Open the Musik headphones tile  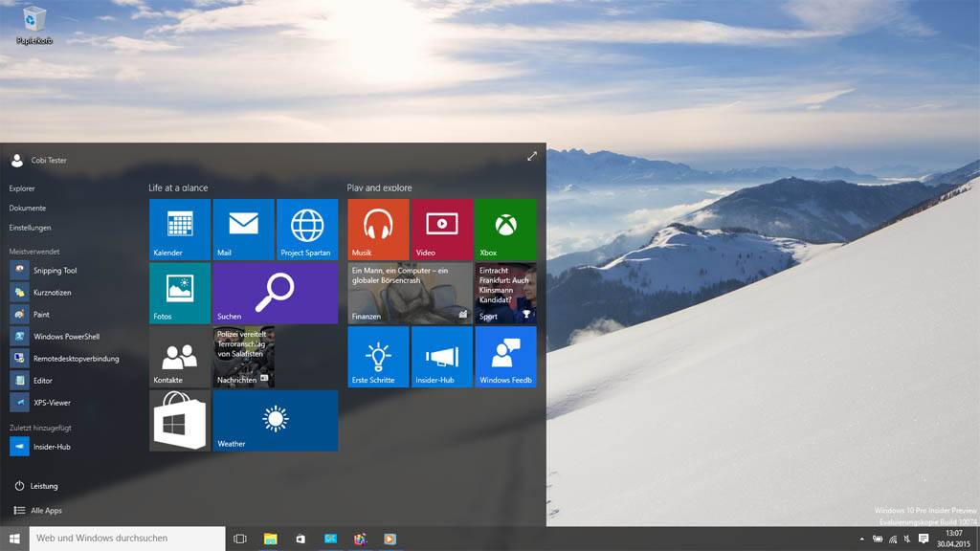pos(378,230)
